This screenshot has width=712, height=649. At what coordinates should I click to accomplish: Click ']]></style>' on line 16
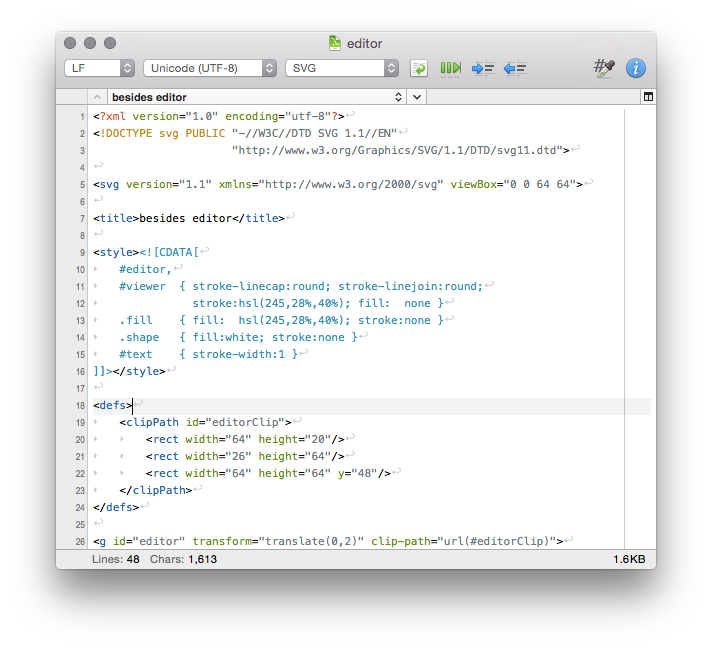click(129, 372)
